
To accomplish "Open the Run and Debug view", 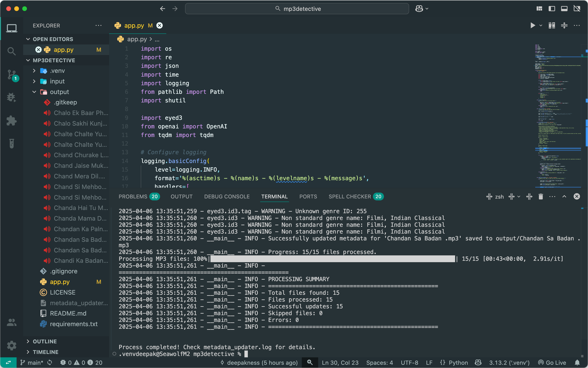I will pos(11,97).
